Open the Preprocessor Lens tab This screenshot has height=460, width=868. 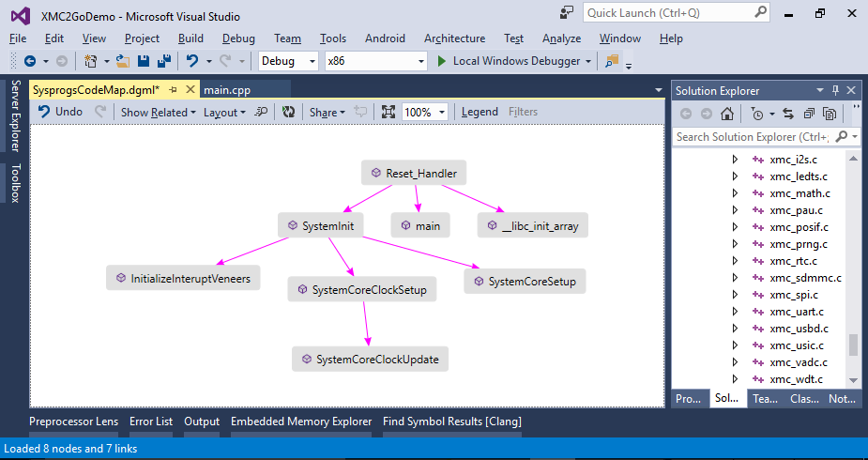coord(73,422)
